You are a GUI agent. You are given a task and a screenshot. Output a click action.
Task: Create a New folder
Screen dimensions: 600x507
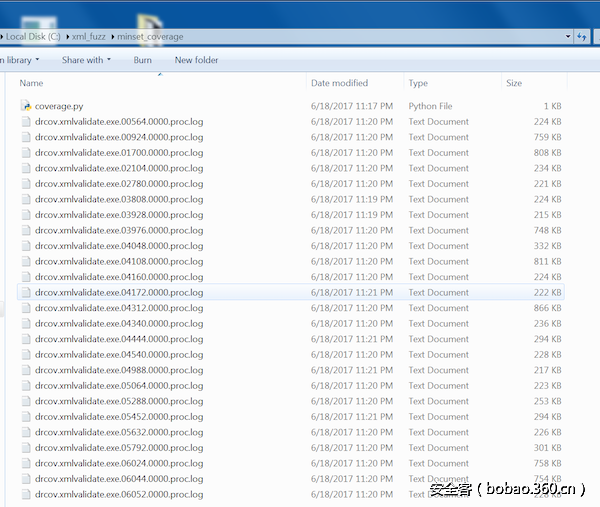pyautogui.click(x=196, y=60)
